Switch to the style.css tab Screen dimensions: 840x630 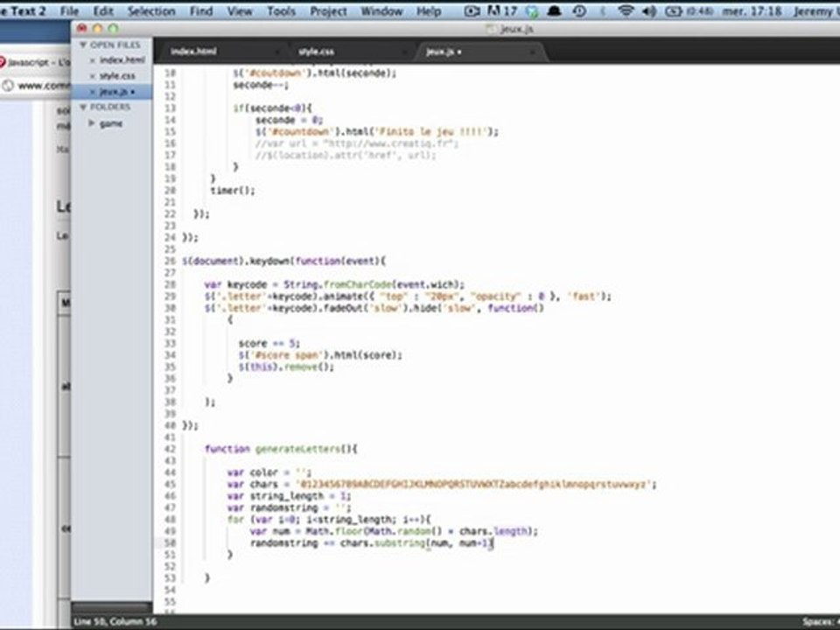pos(316,52)
